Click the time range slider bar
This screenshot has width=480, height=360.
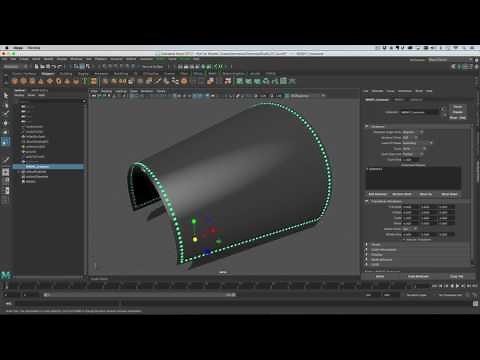[x=140, y=295]
